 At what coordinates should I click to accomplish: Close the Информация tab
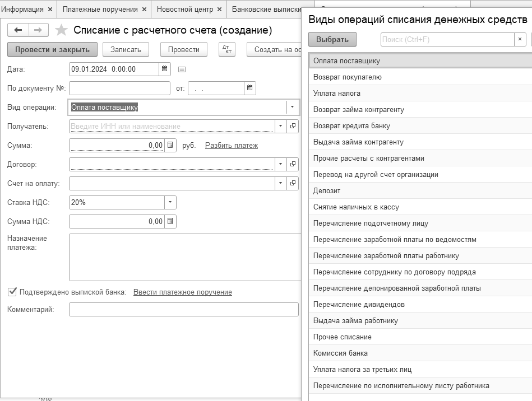[x=50, y=9]
